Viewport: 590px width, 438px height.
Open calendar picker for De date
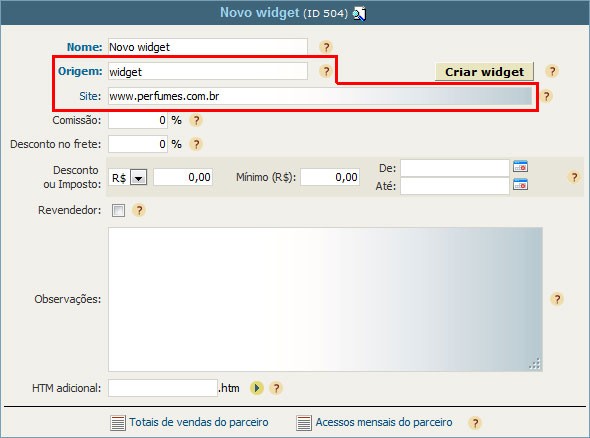click(x=520, y=166)
